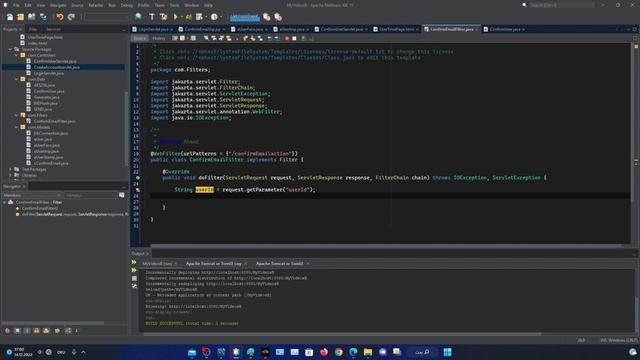Click the Build Project hammer icon

point(152,17)
